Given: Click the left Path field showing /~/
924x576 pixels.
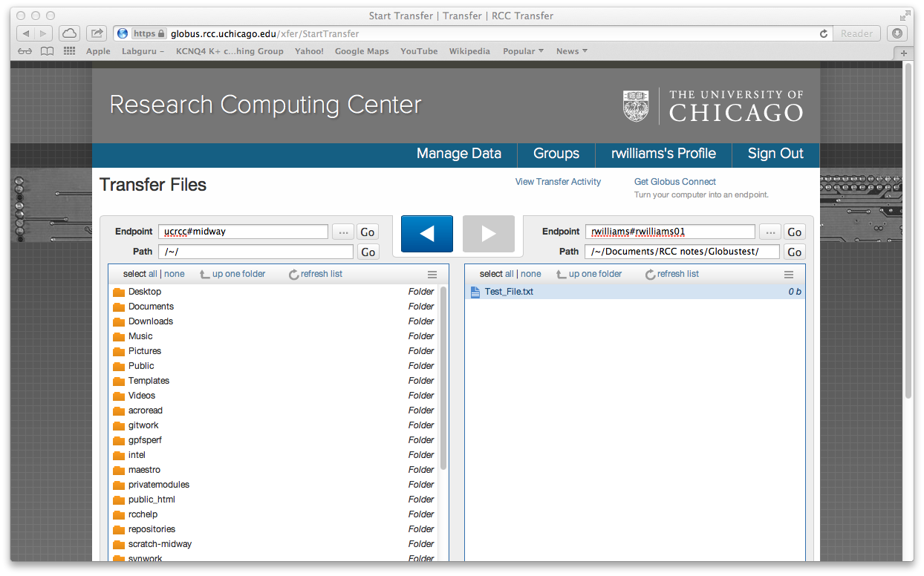Looking at the screenshot, I should pos(256,252).
